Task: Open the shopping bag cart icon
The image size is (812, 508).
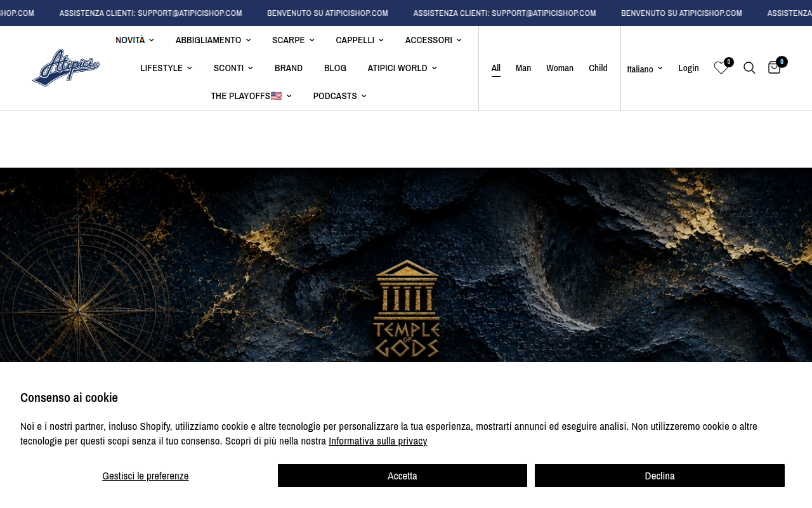Action: (774, 67)
